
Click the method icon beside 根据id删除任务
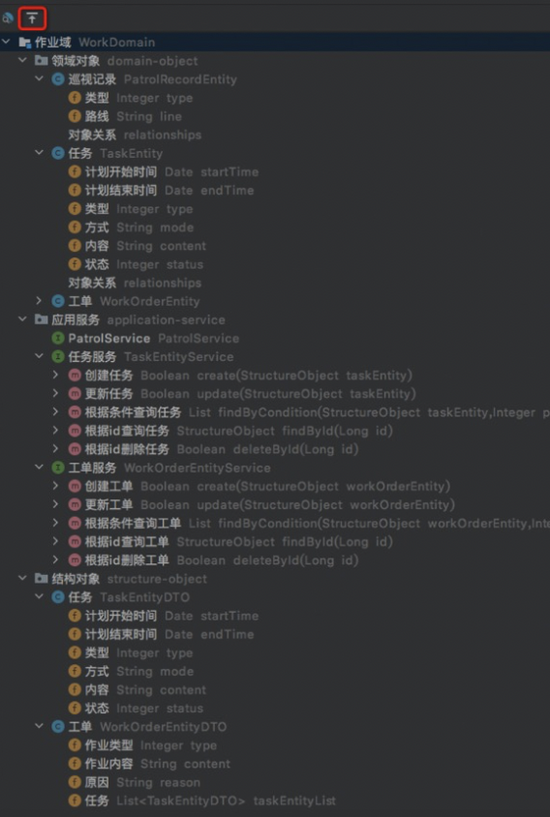point(74,449)
